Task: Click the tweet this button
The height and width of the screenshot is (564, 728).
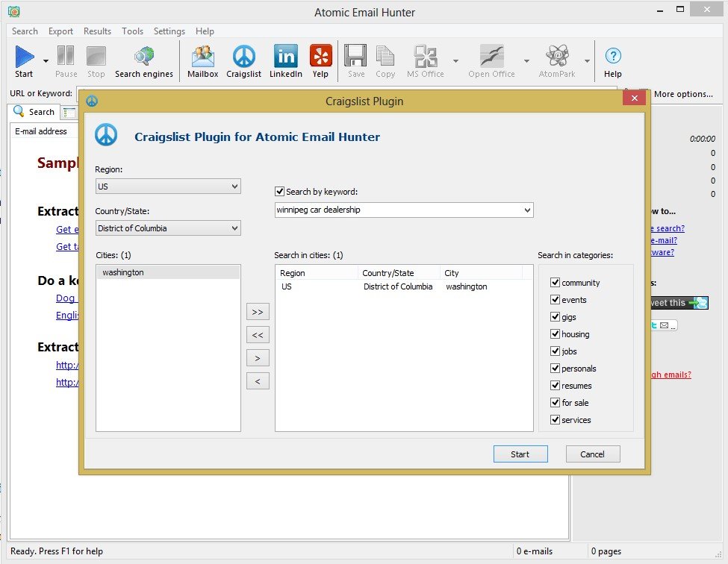Action: coord(679,303)
